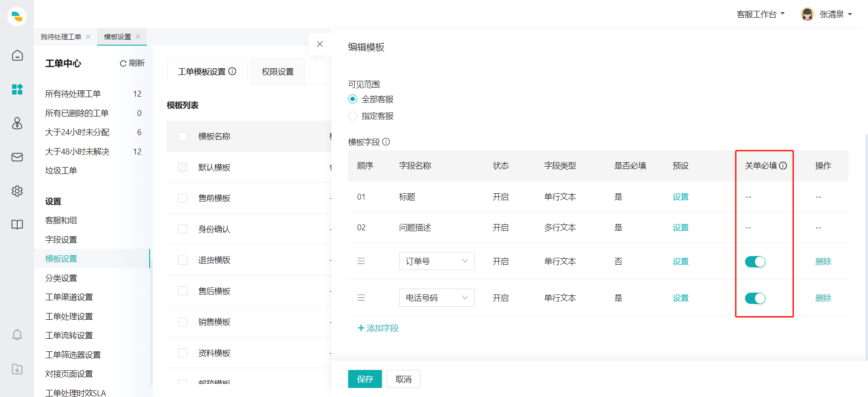Check the box for 销售模板
The image size is (868, 397).
click(x=183, y=322)
